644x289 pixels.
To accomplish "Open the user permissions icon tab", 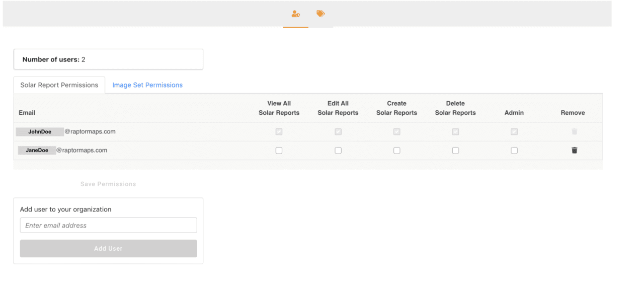I will click(296, 14).
